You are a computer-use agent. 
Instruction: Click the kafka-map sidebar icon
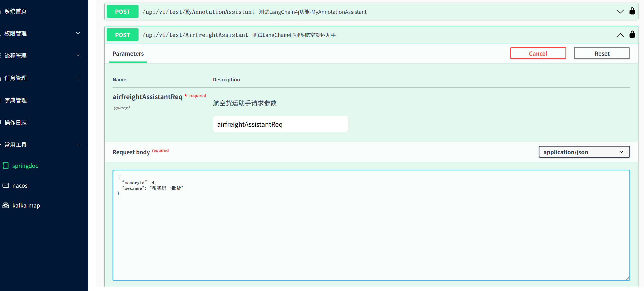point(6,205)
